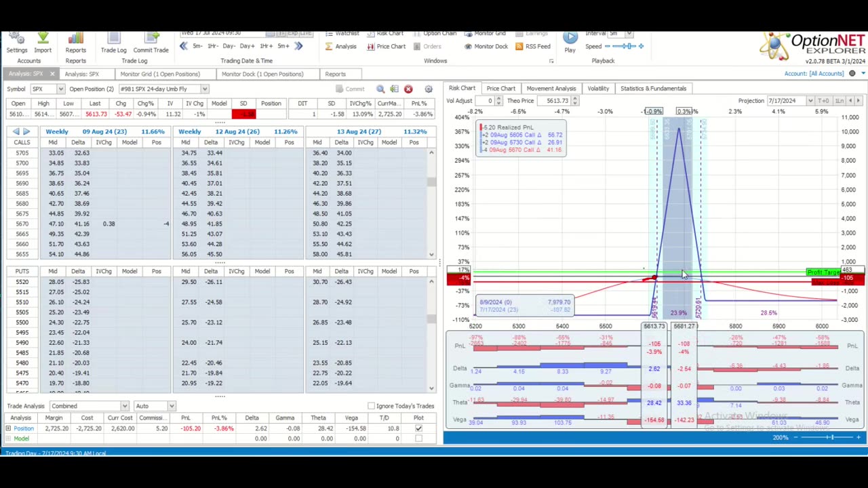
Task: Click the Commit Trade icon
Action: [x=151, y=42]
